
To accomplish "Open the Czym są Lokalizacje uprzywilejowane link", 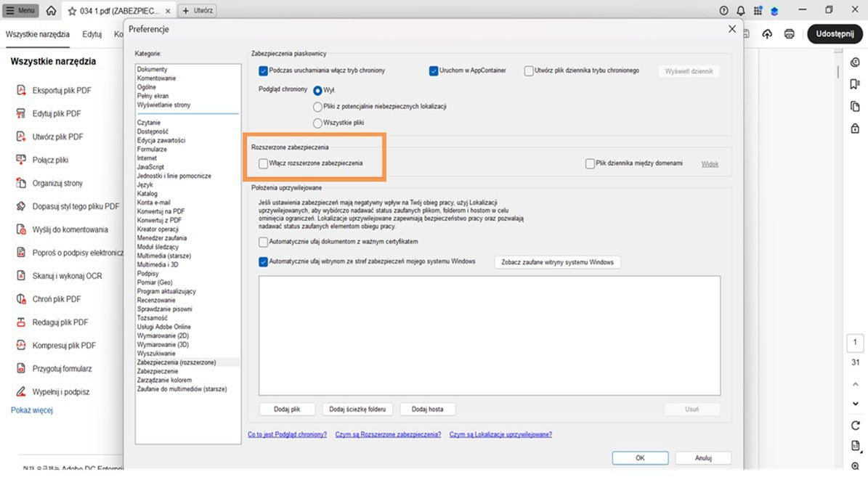I will pos(500,434).
